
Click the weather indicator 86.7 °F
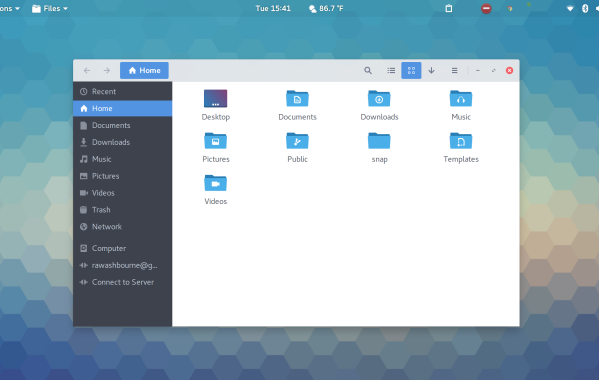(326, 8)
